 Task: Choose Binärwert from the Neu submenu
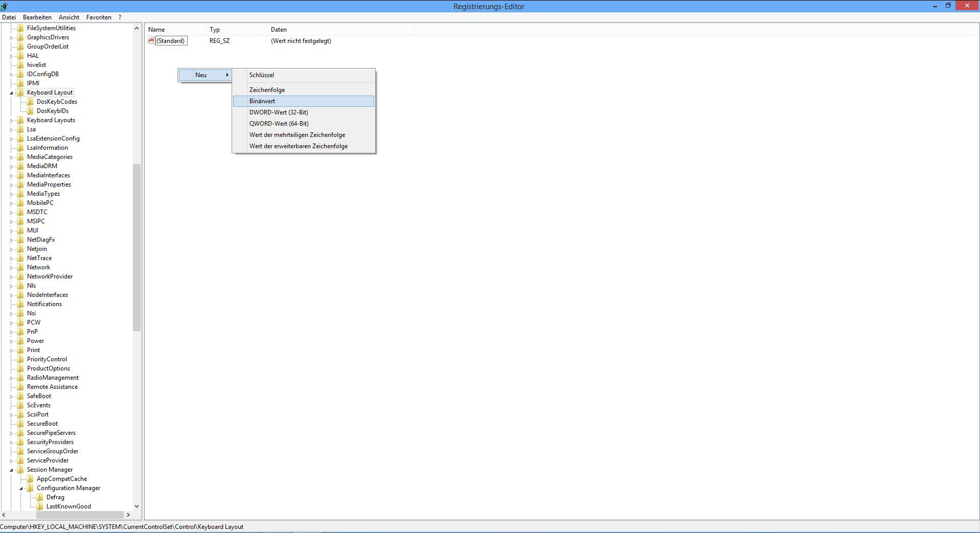click(262, 101)
